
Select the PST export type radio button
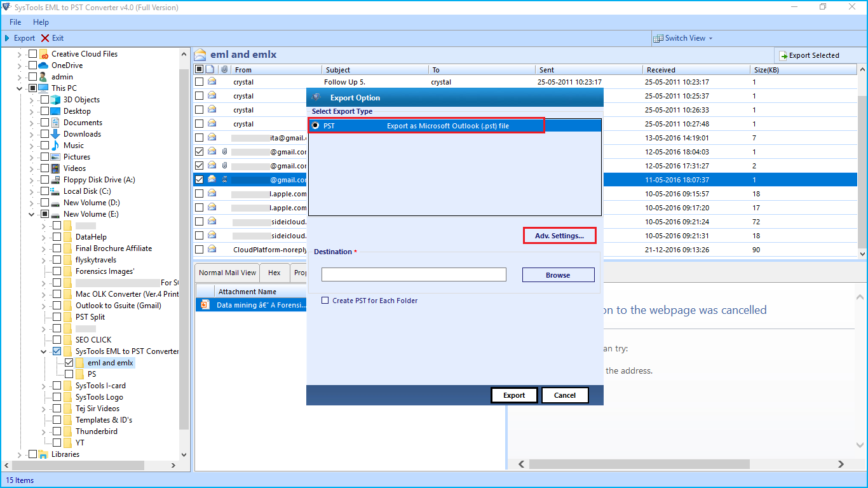(x=315, y=126)
